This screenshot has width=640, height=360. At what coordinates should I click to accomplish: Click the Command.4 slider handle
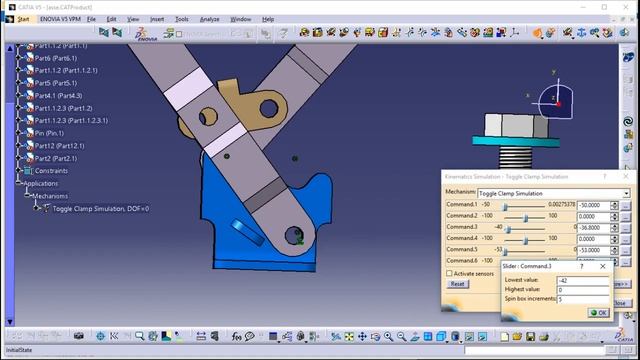(526, 241)
